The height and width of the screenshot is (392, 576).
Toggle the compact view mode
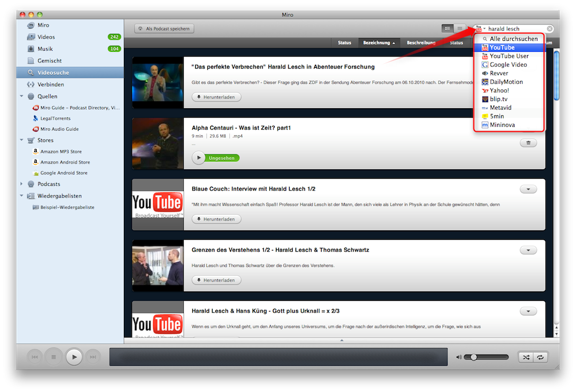coord(460,28)
